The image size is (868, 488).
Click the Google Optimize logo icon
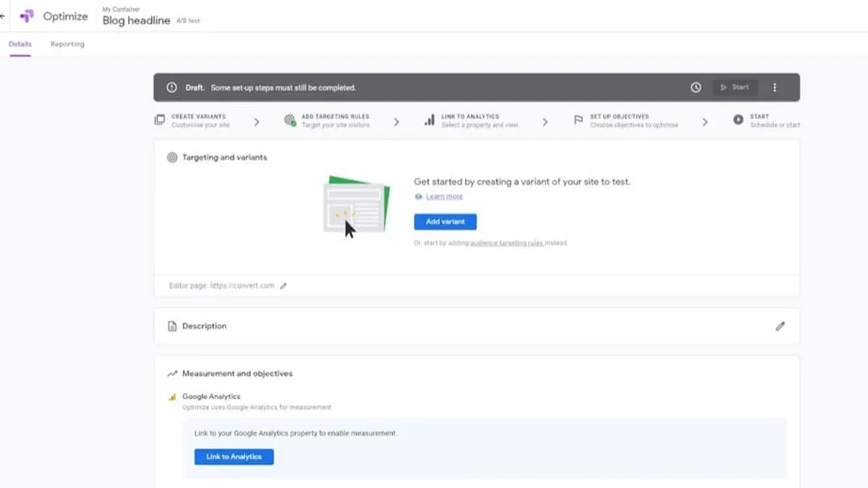27,16
